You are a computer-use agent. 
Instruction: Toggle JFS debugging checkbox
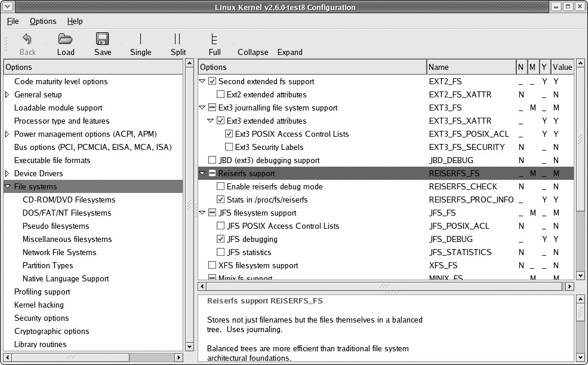pyautogui.click(x=221, y=239)
